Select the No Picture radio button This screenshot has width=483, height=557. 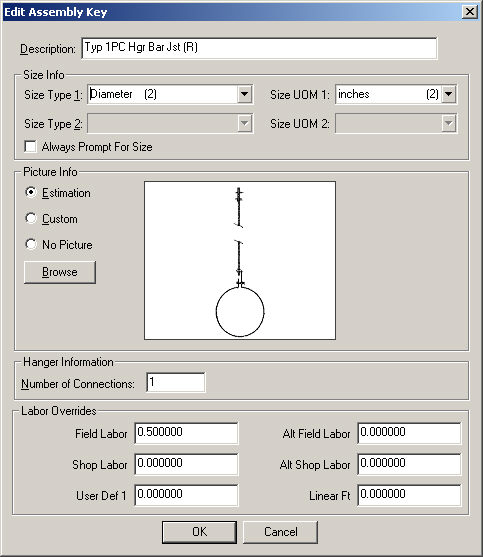(x=31, y=244)
